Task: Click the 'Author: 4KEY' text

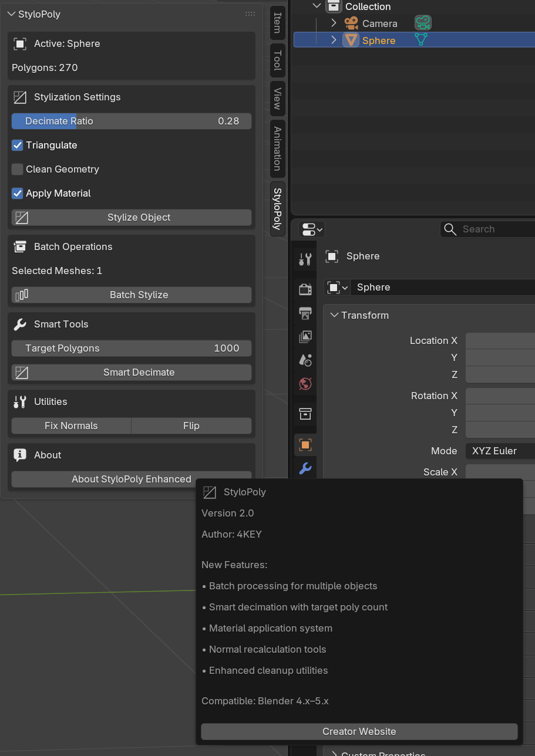Action: pos(231,534)
